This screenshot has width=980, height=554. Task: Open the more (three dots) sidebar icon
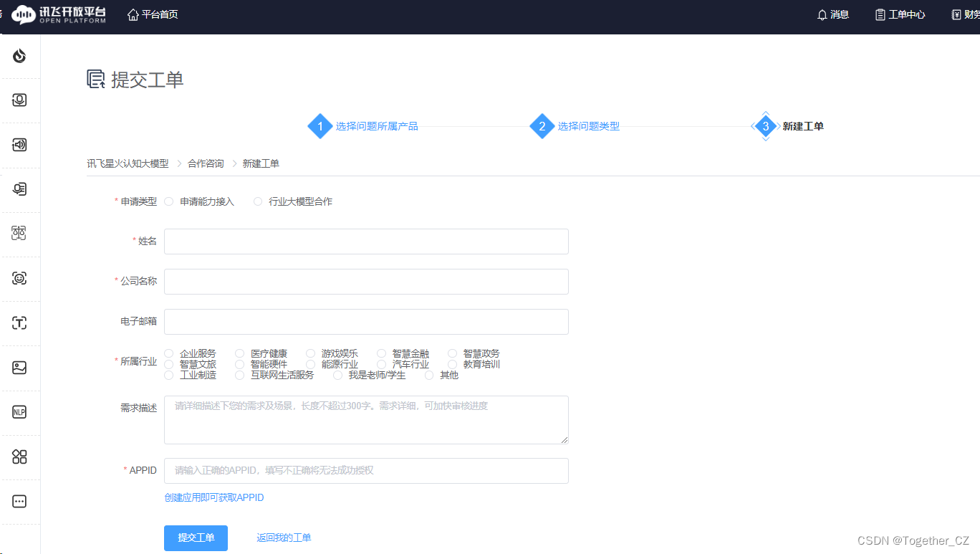(x=19, y=502)
